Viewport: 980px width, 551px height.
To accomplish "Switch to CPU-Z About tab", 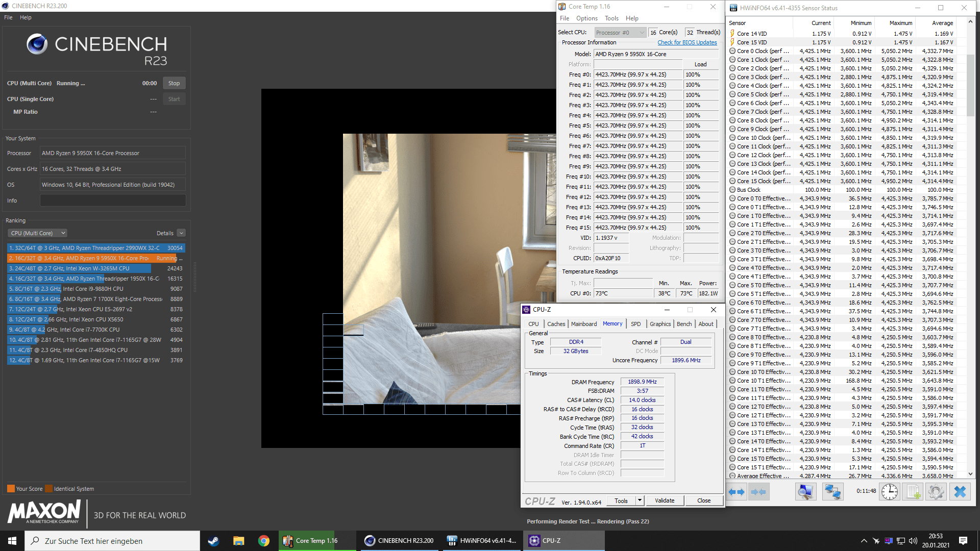I will [x=706, y=324].
